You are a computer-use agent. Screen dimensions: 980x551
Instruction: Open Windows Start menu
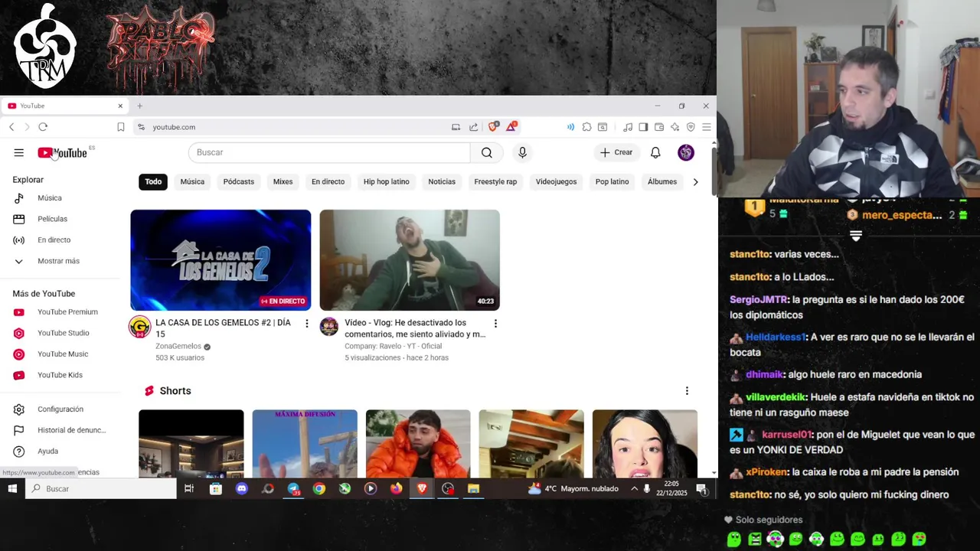pos(12,488)
